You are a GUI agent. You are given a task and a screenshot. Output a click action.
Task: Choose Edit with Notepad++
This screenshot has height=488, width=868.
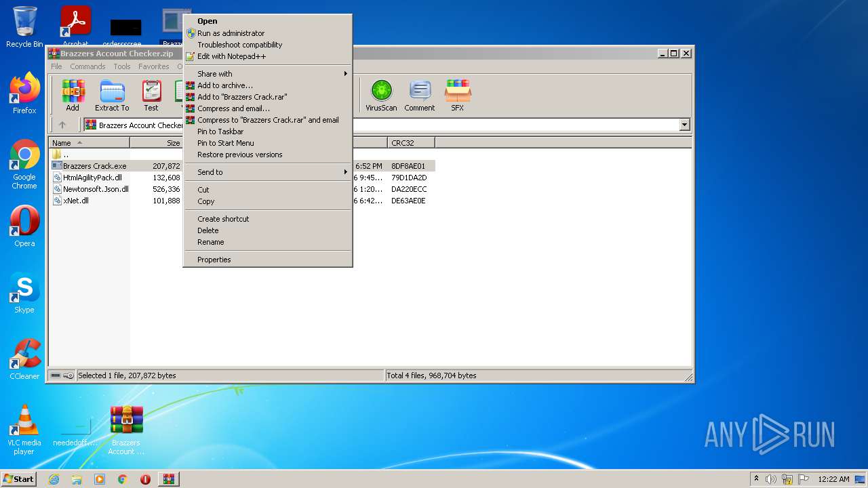(x=268, y=56)
